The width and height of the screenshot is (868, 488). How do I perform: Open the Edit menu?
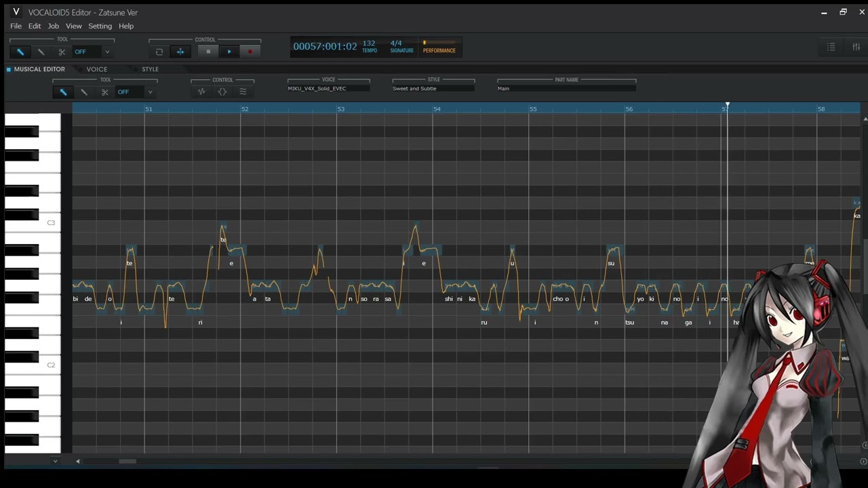click(x=35, y=26)
